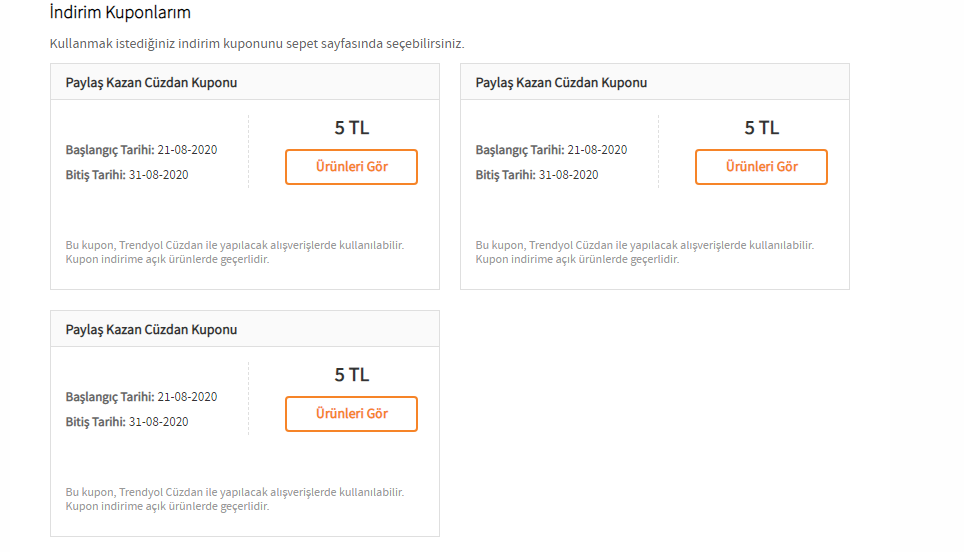Select the first coupon's "Paylaş Kazan Cüzdan Kuponu" title
This screenshot has width=964, height=552.
151,83
